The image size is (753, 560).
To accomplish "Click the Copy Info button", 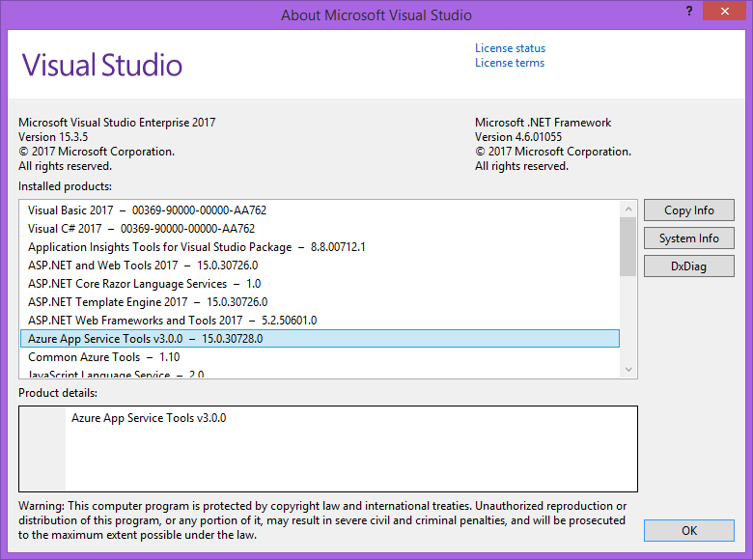I will 688,210.
